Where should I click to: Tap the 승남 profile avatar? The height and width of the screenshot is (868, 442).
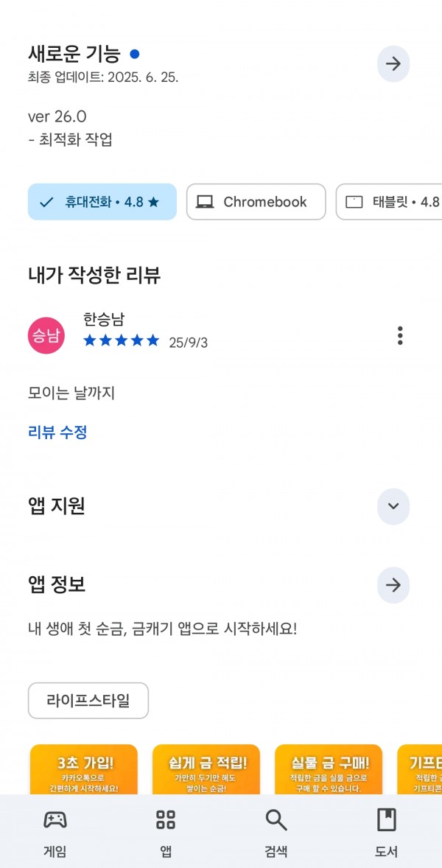coord(46,335)
